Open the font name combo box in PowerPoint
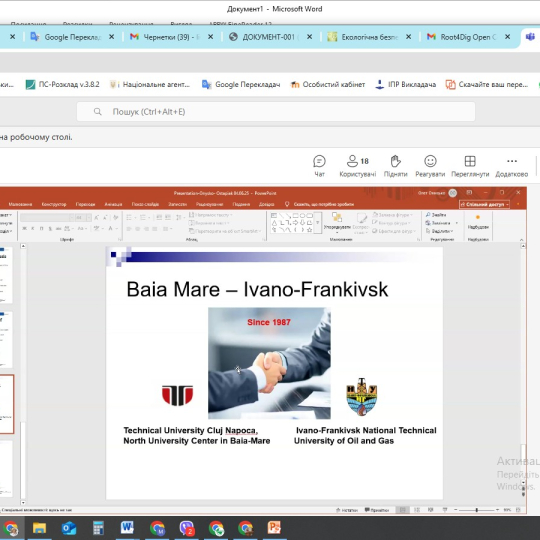This screenshot has width=540, height=540. 47,218
